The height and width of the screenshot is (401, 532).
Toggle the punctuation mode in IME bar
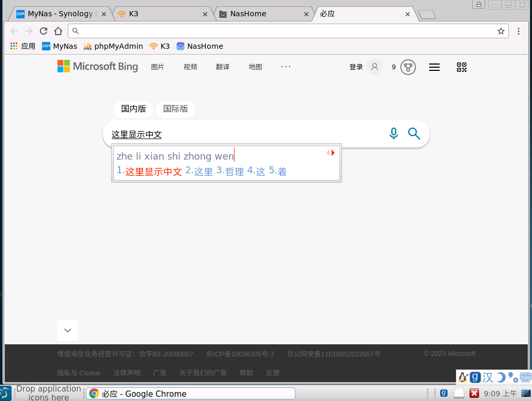point(512,378)
